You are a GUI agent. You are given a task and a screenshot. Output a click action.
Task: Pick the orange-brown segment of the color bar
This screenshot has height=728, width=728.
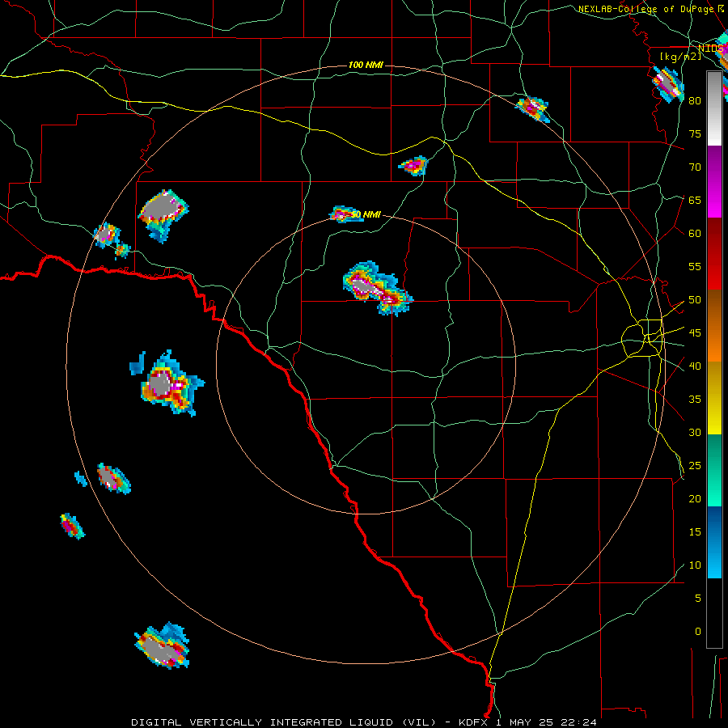click(714, 326)
